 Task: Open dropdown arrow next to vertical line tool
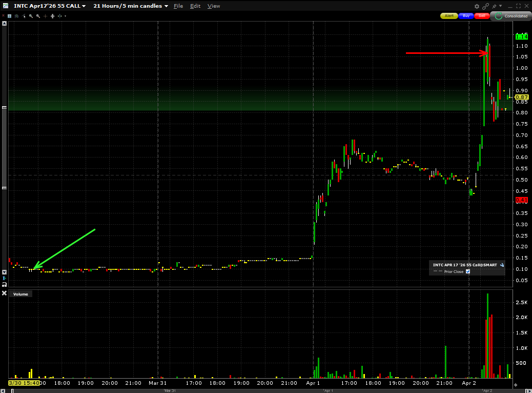pos(65,16)
